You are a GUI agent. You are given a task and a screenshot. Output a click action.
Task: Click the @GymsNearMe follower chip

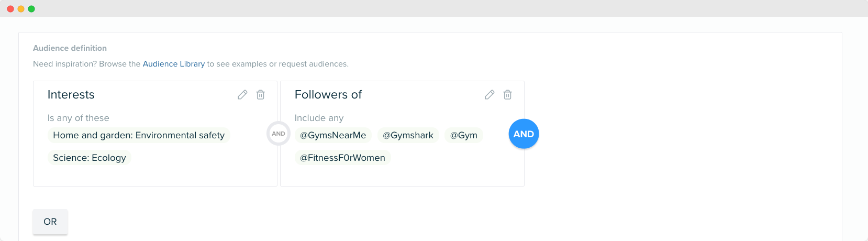(x=333, y=135)
